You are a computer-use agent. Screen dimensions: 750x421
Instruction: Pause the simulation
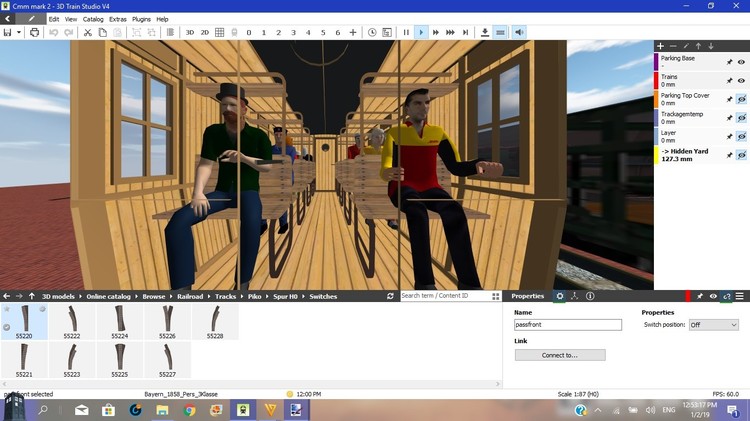click(406, 32)
